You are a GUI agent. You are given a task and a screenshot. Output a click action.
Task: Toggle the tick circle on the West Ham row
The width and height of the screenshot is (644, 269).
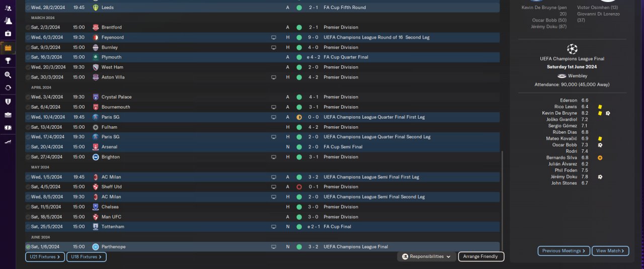pyautogui.click(x=28, y=67)
